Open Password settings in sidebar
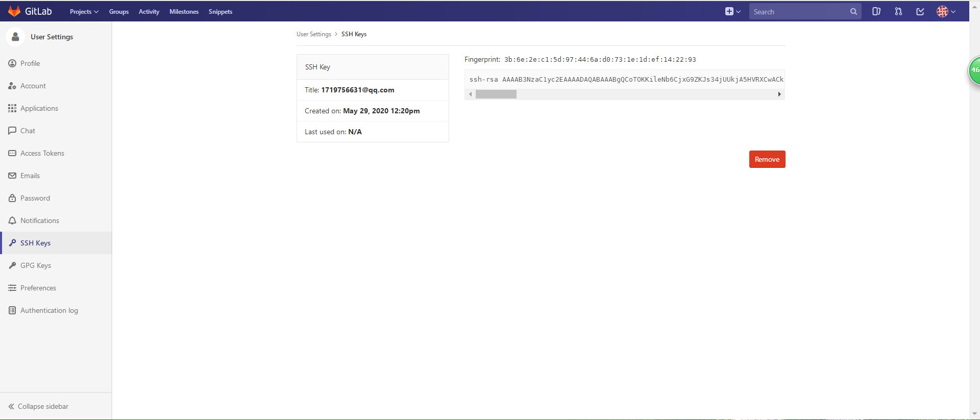 click(x=35, y=198)
